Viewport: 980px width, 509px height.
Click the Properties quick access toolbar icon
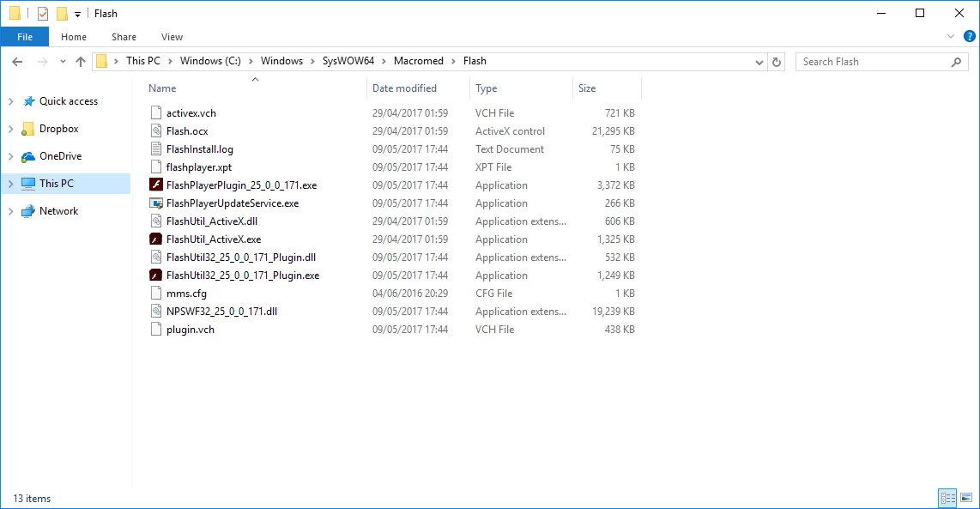pos(43,13)
